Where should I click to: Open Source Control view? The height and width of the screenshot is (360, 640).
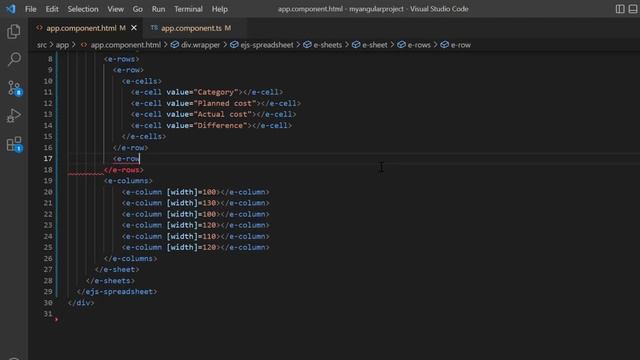(x=14, y=88)
